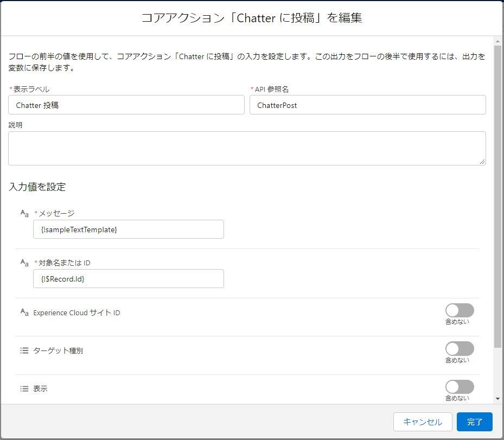Click the 表示ラベル field label
Viewport: 504px width, 440px height.
31,89
